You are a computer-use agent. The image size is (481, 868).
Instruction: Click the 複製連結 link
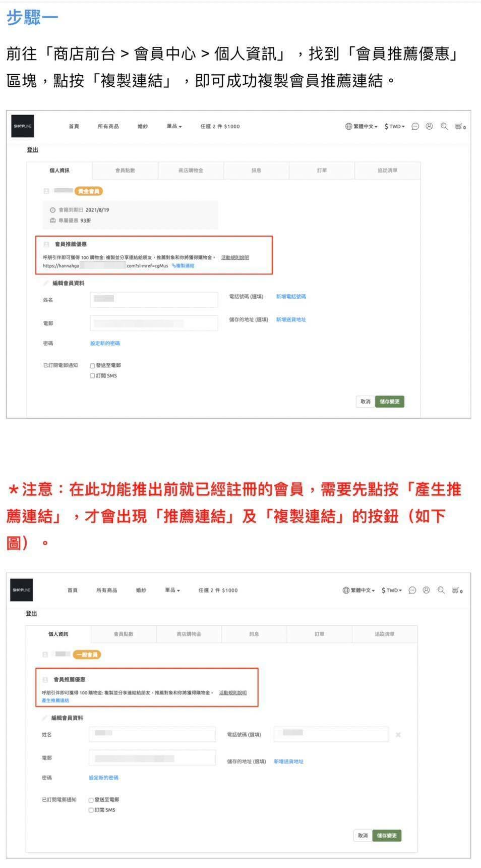click(183, 266)
